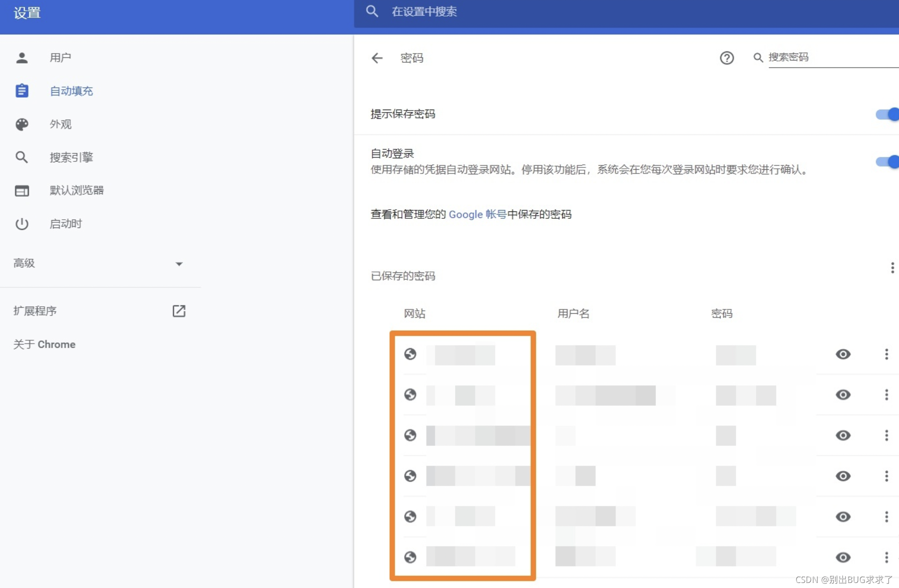
Task: Disable the 自动登录 switch
Action: (887, 161)
